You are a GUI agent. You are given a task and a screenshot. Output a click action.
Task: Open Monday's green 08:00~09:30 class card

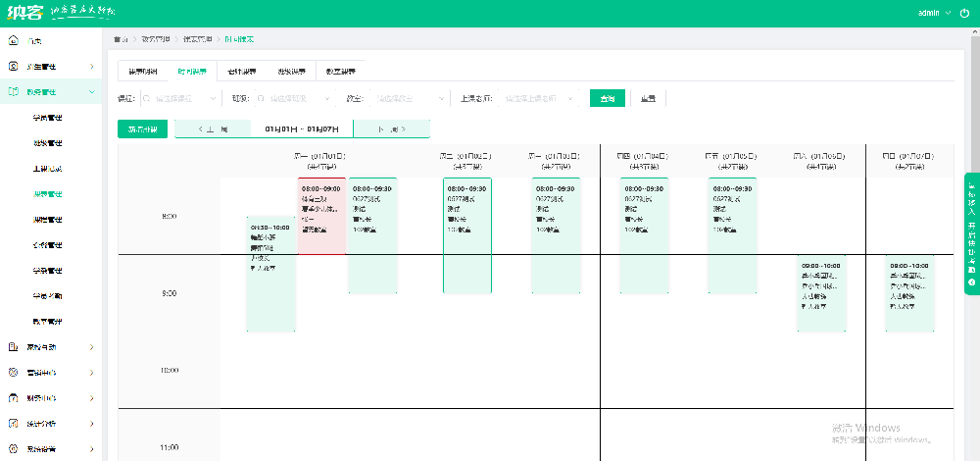point(373,235)
